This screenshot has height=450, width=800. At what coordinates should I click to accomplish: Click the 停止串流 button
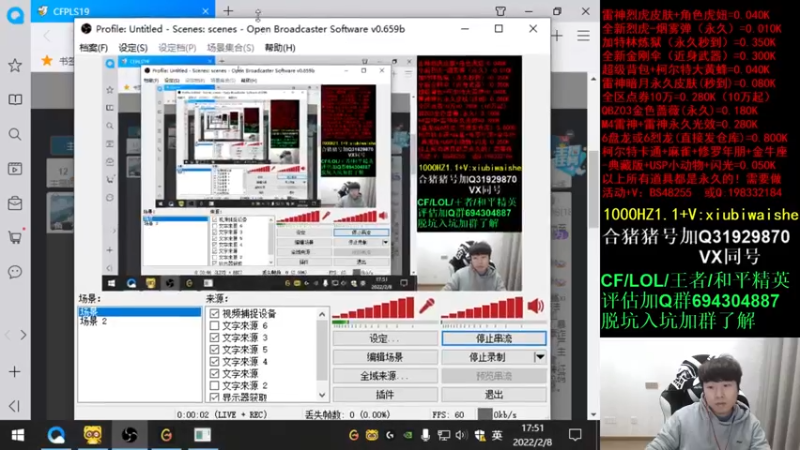[x=494, y=338]
